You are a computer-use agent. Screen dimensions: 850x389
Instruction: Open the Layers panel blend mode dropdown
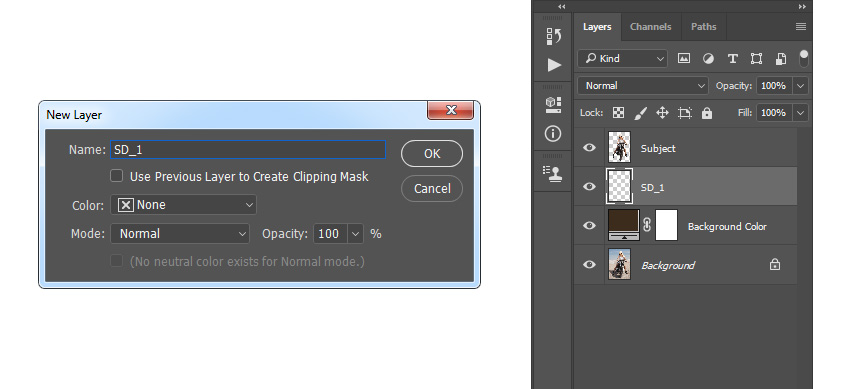pyautogui.click(x=643, y=86)
